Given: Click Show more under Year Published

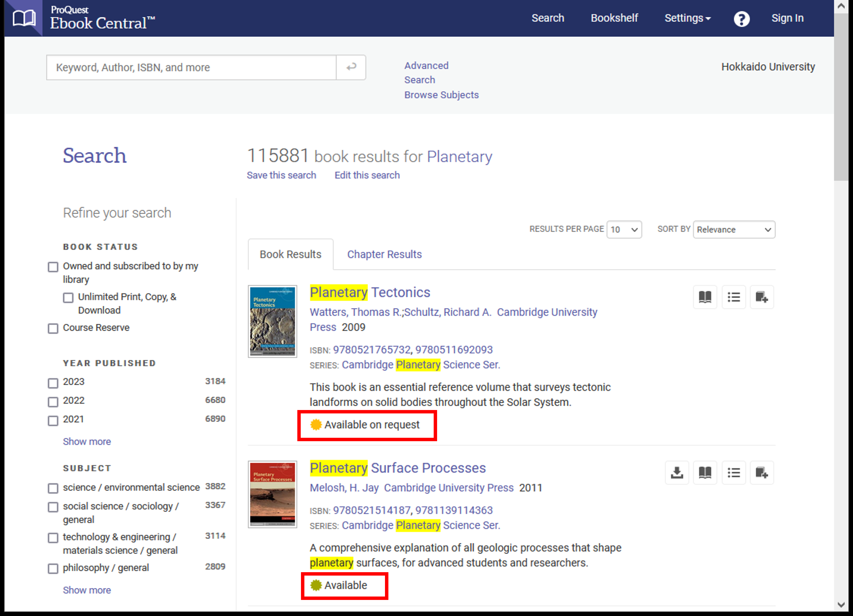Looking at the screenshot, I should pyautogui.click(x=86, y=441).
